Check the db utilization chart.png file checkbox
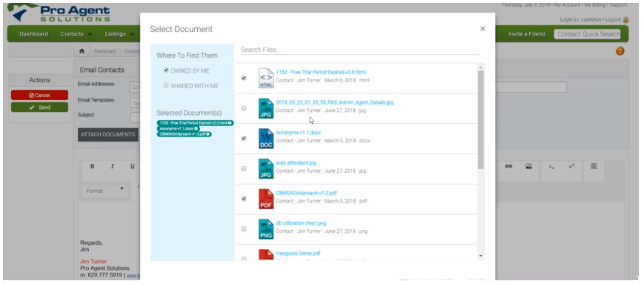The width and height of the screenshot is (644, 284). [244, 229]
